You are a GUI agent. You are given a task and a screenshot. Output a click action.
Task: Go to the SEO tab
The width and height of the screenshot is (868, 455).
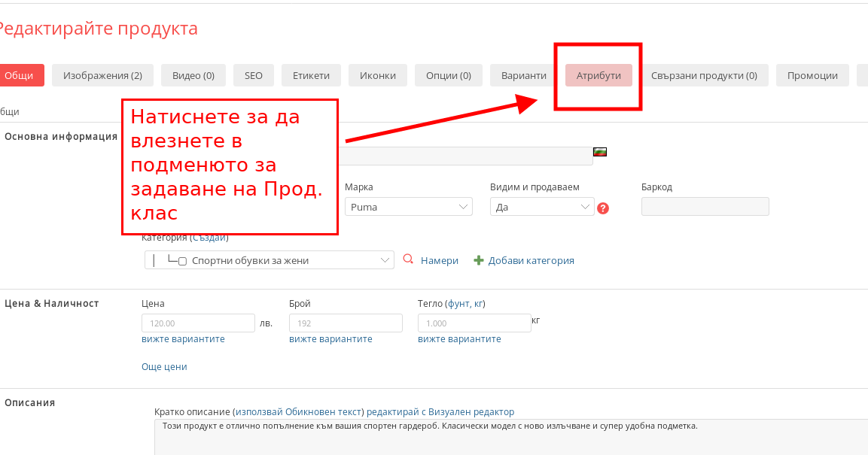(254, 75)
